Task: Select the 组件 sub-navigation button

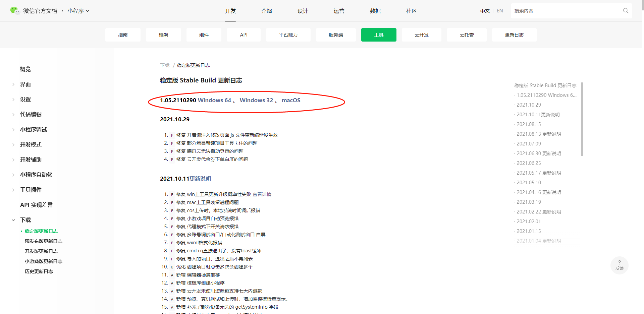Action: (x=204, y=35)
